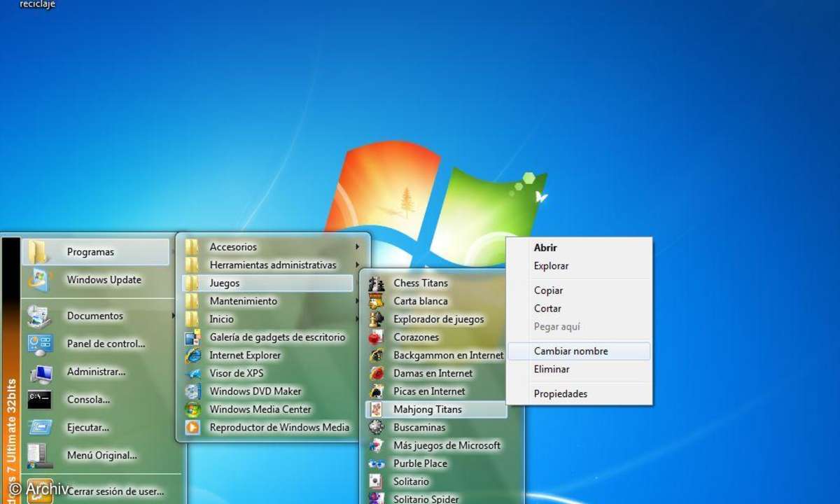Click the Purble Place icon
The width and height of the screenshot is (840, 504).
click(377, 463)
